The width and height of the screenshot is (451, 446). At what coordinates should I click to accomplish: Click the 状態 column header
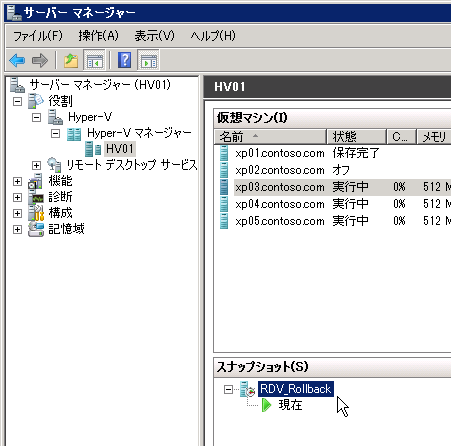(356, 137)
